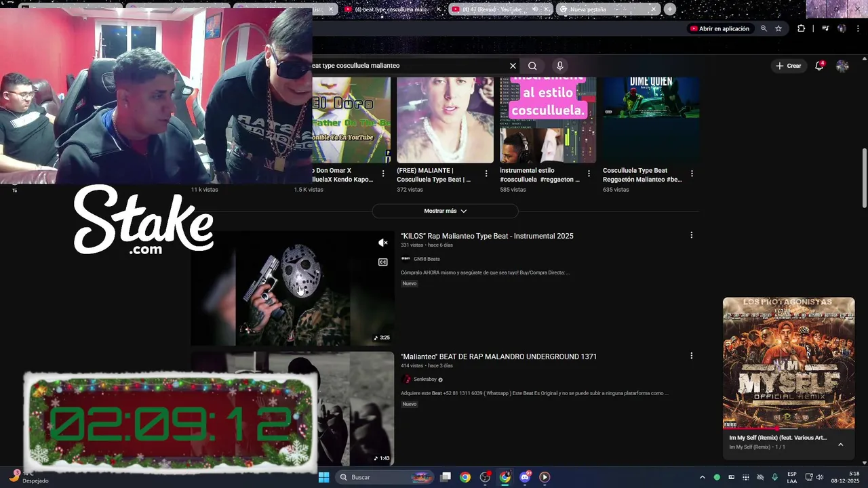Open 'Cosculluela Type Beat Reggaetón' short
The image size is (868, 488).
coord(651,120)
